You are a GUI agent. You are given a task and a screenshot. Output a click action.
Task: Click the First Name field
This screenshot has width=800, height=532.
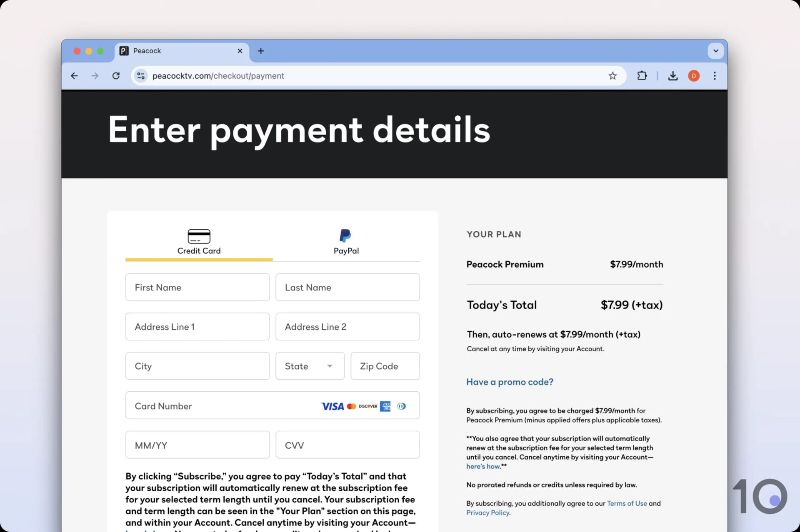click(x=197, y=287)
